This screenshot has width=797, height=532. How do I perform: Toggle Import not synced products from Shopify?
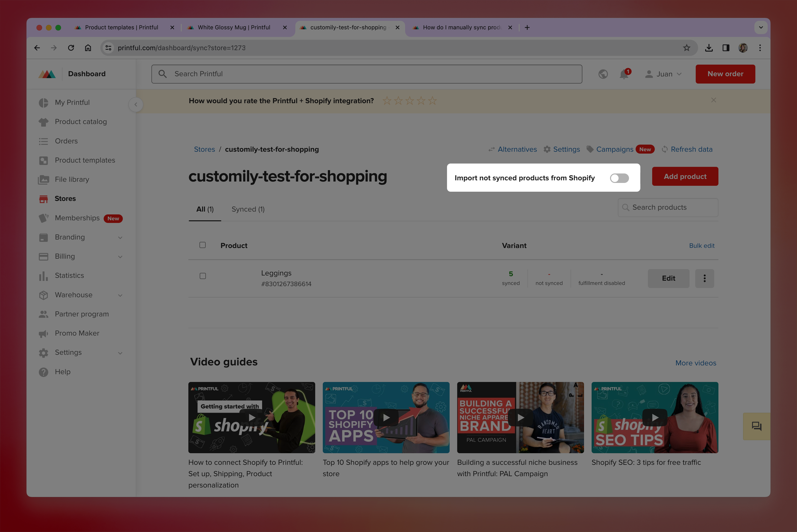(x=619, y=178)
